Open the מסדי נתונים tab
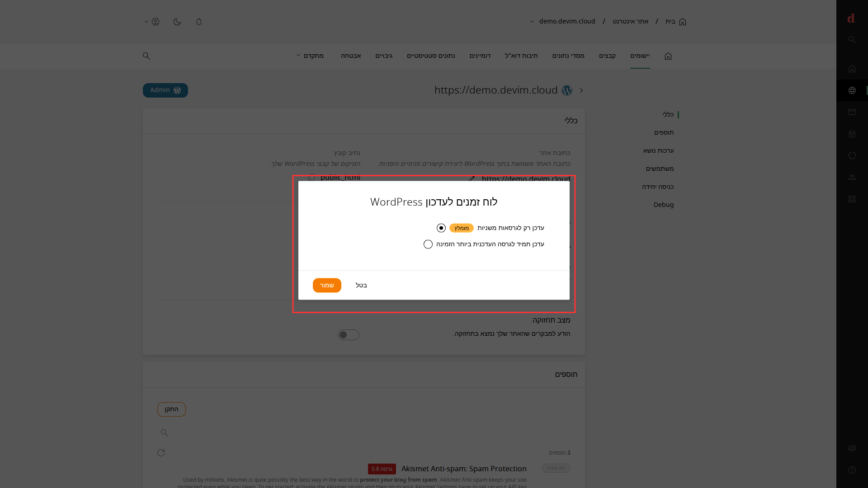Viewport: 868px width, 488px height. pyautogui.click(x=568, y=56)
